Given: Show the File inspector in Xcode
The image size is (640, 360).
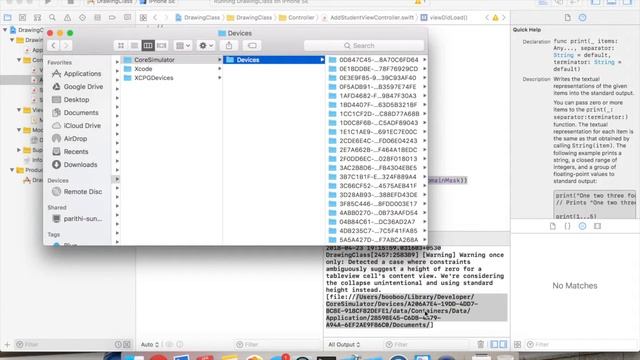Looking at the screenshot, I should tap(567, 18).
